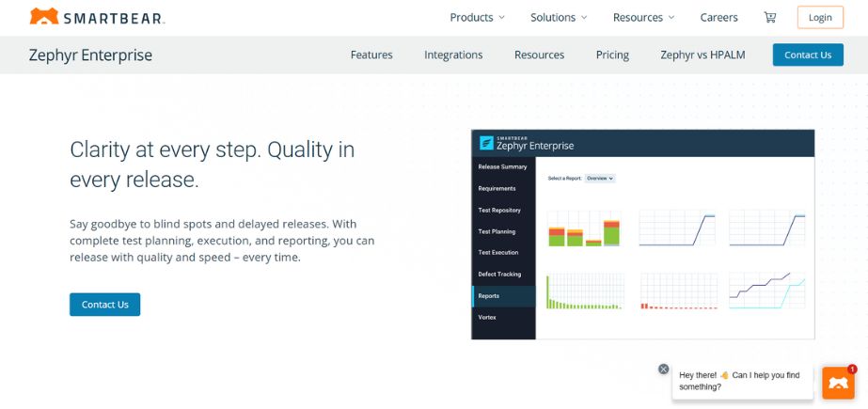This screenshot has height=409, width=868.
Task: Click the Contact Us button below the description
Action: (x=104, y=305)
